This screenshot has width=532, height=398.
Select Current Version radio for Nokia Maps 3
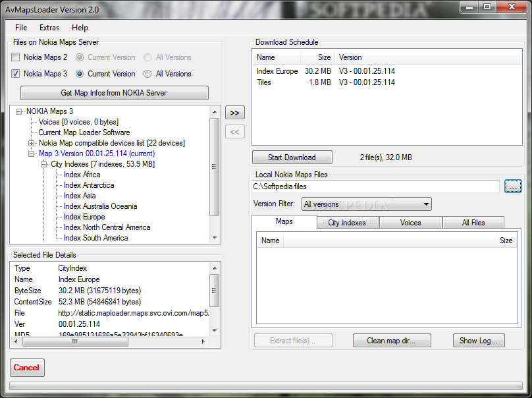click(x=80, y=74)
